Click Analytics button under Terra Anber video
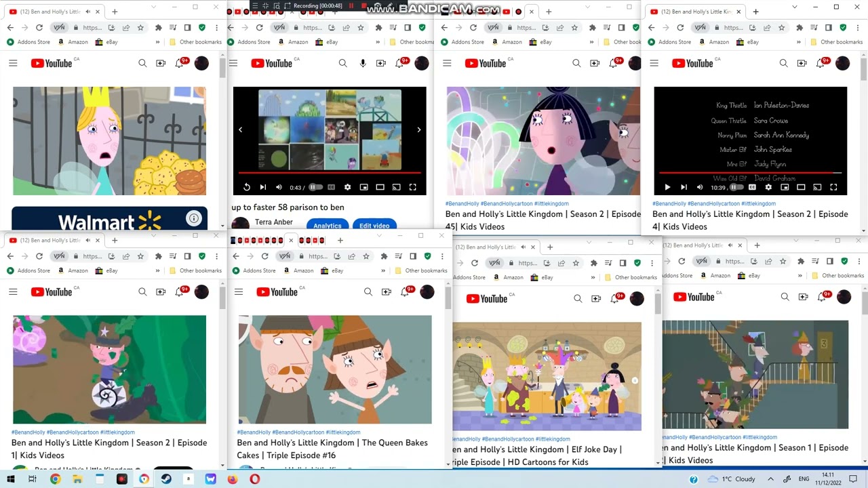Viewport: 868px width, 488px height. click(x=327, y=226)
